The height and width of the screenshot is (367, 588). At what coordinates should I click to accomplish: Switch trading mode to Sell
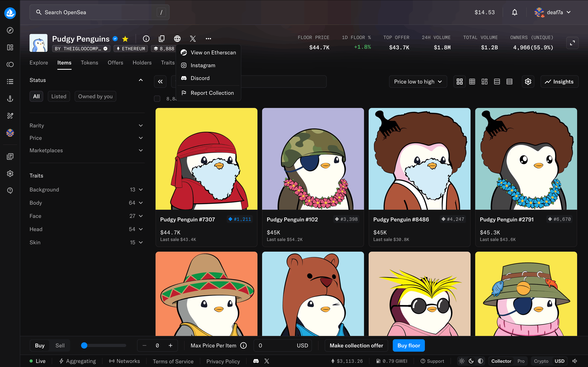click(x=60, y=345)
